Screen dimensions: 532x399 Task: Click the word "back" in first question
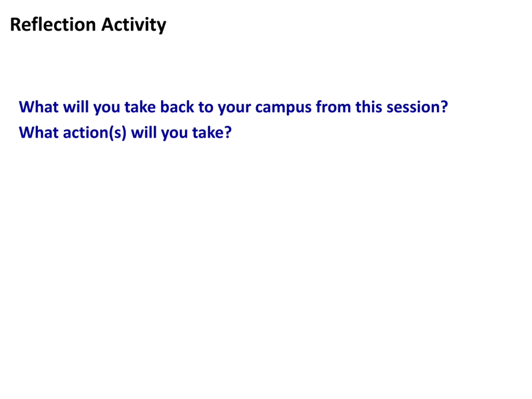[x=177, y=107]
